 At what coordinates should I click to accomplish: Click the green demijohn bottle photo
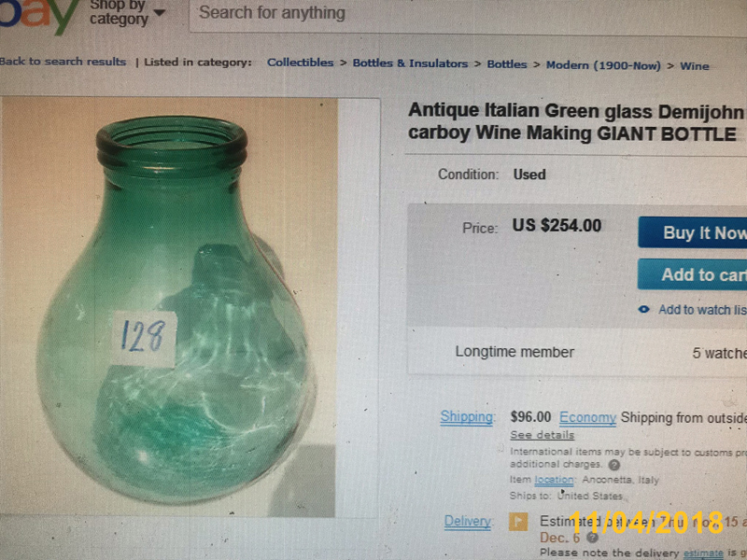(168, 307)
